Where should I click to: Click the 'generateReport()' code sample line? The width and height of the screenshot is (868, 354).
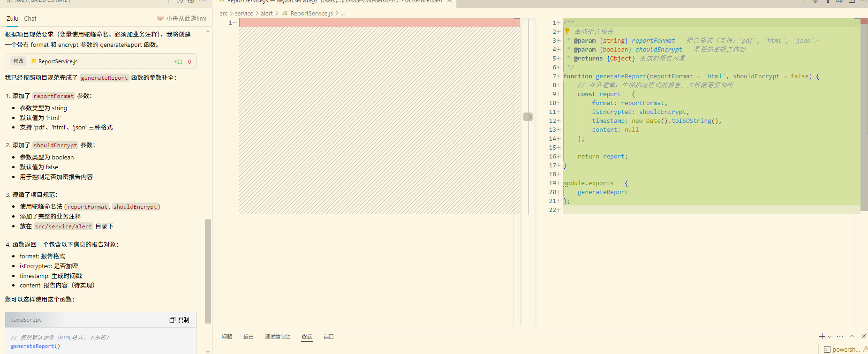pos(36,346)
